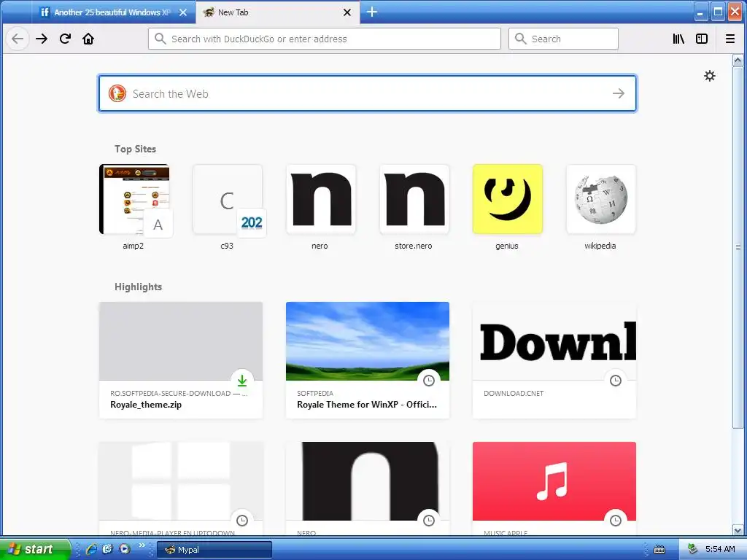This screenshot has width=747, height=560.
Task: Click the DuckDuckGo logo in search box
Action: pos(117,93)
